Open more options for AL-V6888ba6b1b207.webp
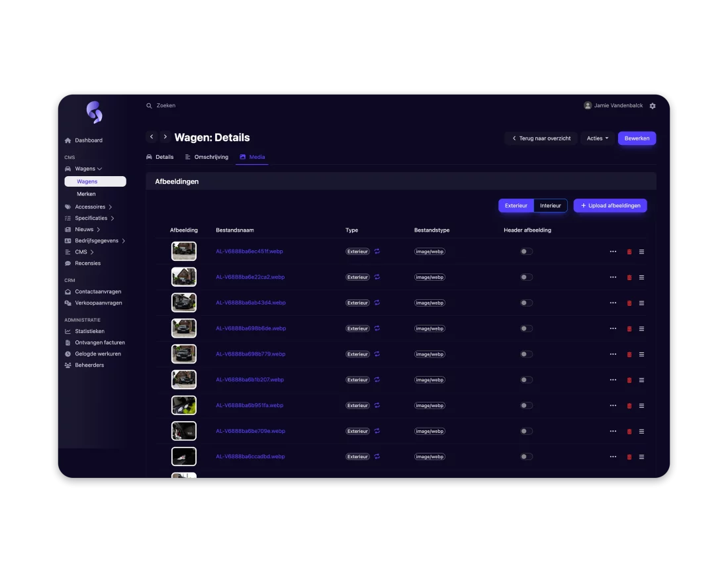This screenshot has height=572, width=728. point(613,380)
